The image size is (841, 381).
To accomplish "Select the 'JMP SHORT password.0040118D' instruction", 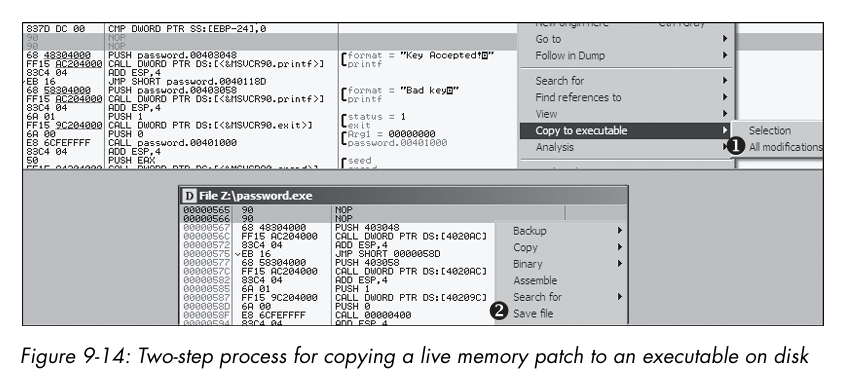I will pyautogui.click(x=187, y=82).
